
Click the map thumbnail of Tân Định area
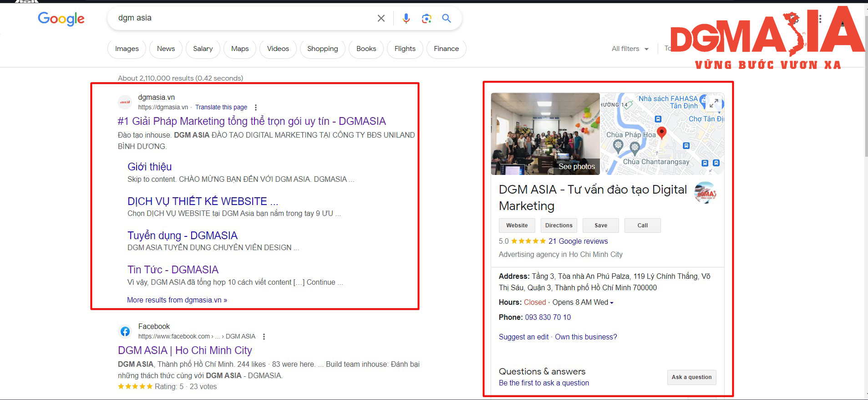[662, 134]
